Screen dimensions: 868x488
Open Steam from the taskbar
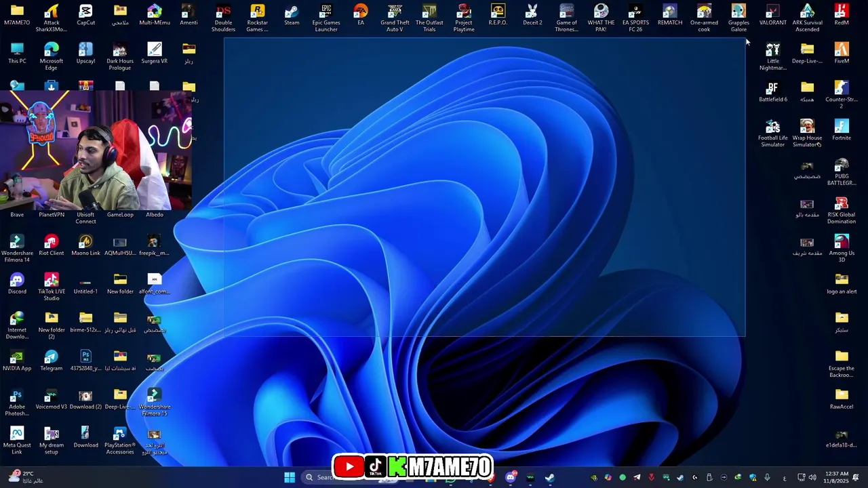click(x=549, y=477)
